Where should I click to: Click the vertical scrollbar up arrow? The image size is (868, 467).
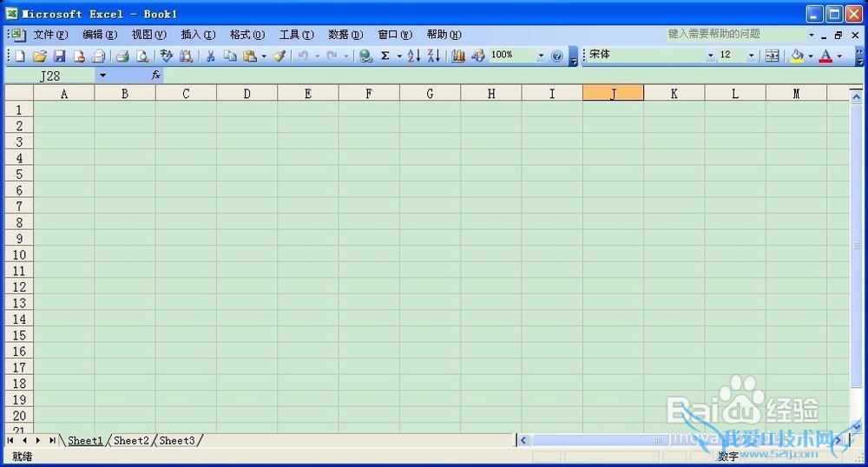point(856,97)
